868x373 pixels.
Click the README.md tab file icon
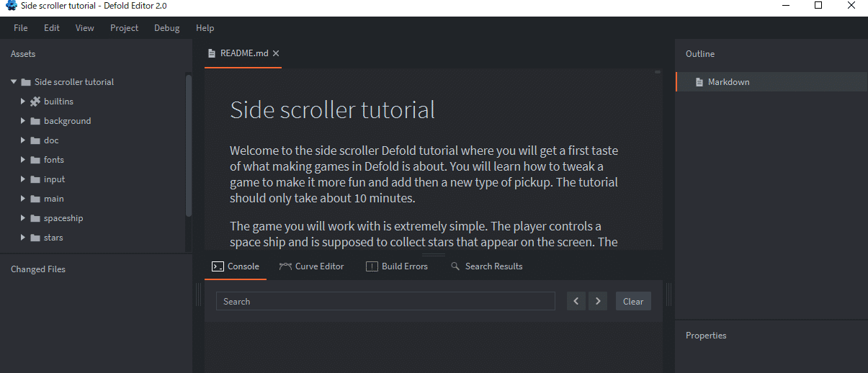coord(212,53)
